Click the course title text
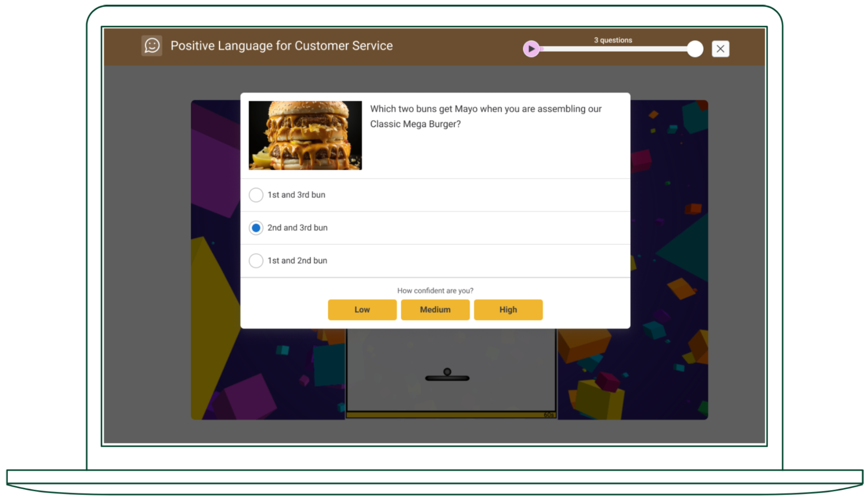 tap(281, 46)
